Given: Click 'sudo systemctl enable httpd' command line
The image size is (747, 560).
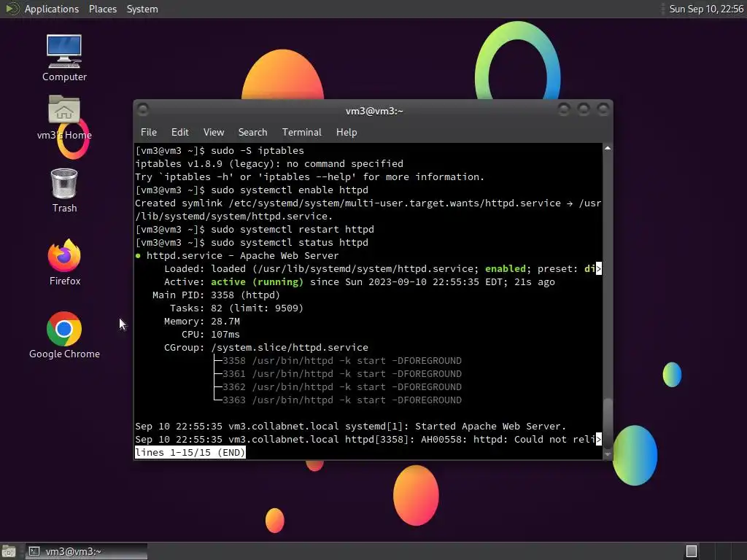Looking at the screenshot, I should (x=252, y=190).
